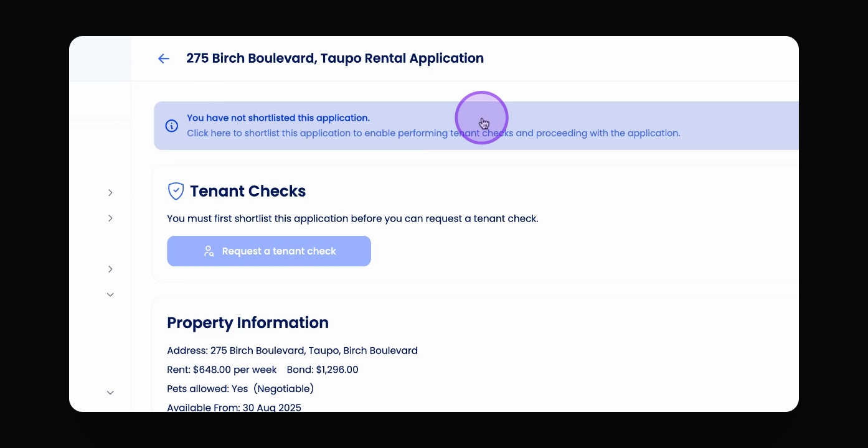Screen dimensions: 868x448
Task: Click the 'Available From: 30 Aug 2025' line
Action: coord(234,408)
